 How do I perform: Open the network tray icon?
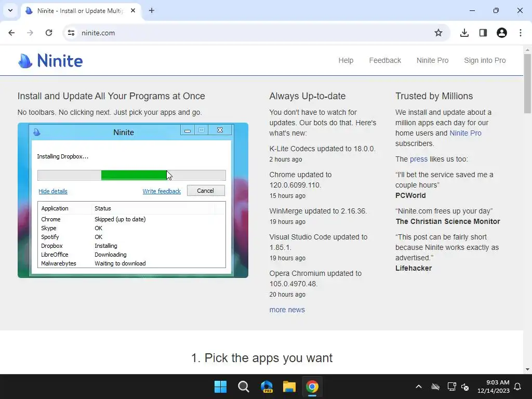[x=451, y=387]
